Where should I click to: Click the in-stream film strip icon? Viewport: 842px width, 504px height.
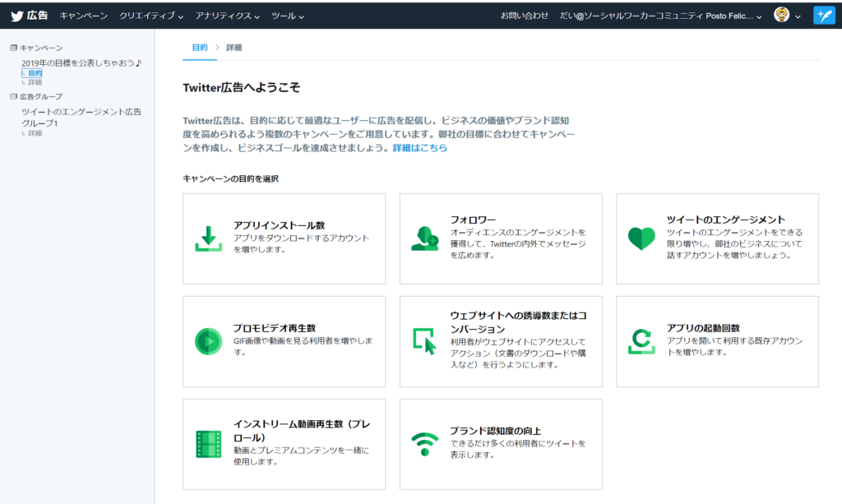click(208, 444)
